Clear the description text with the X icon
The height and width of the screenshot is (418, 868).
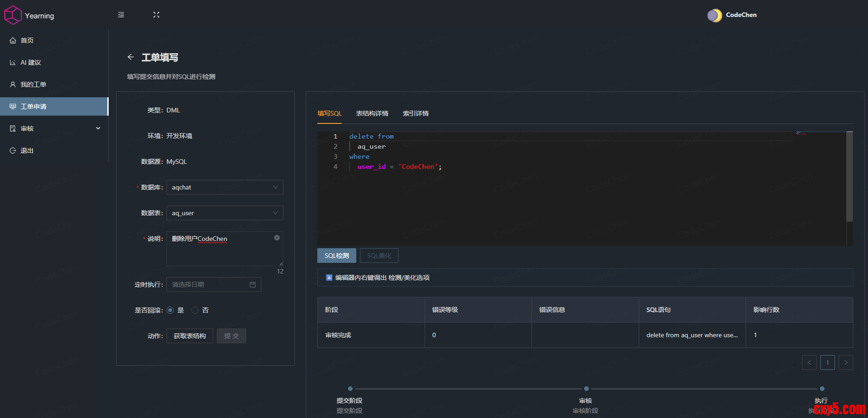coord(277,238)
